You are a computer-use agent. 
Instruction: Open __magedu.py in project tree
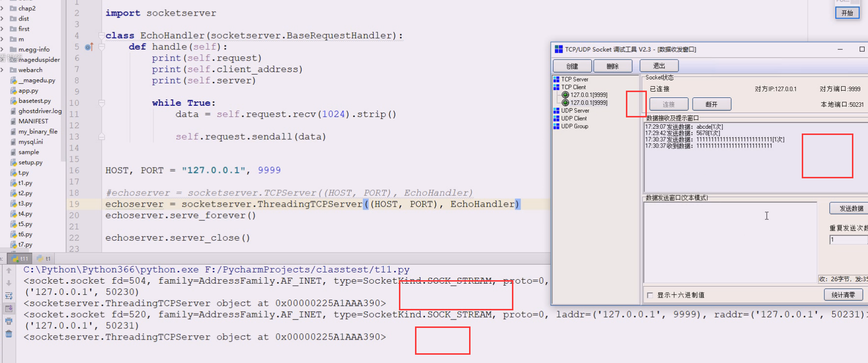pyautogui.click(x=38, y=80)
